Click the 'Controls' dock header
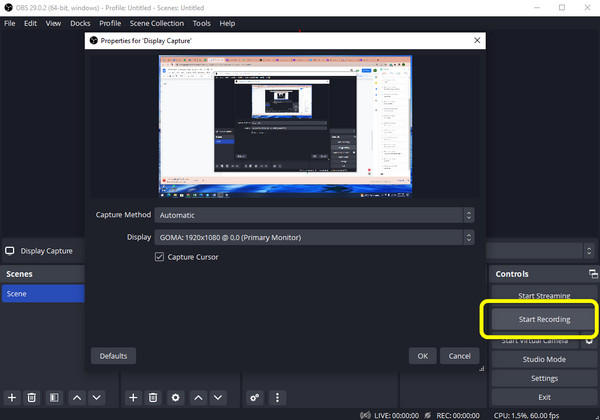Viewport: 600px width, 420px height. [512, 274]
